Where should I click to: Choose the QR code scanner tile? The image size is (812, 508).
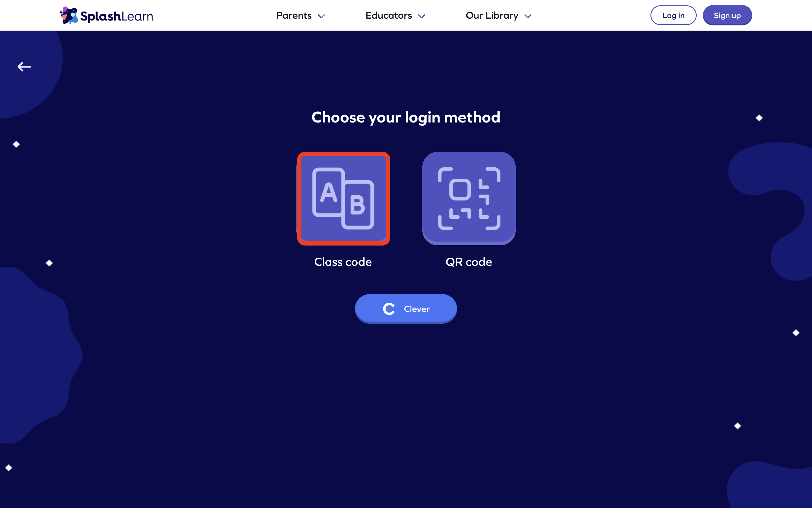point(469,199)
